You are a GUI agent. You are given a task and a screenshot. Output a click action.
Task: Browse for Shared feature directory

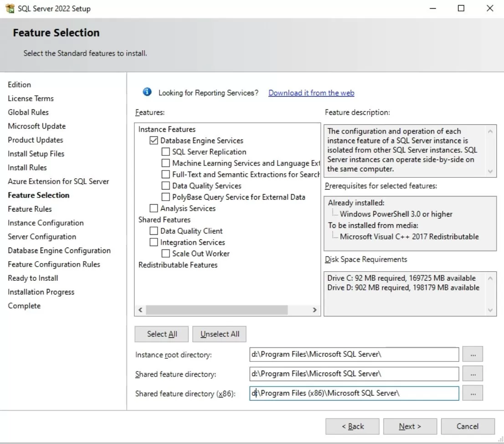tap(473, 374)
